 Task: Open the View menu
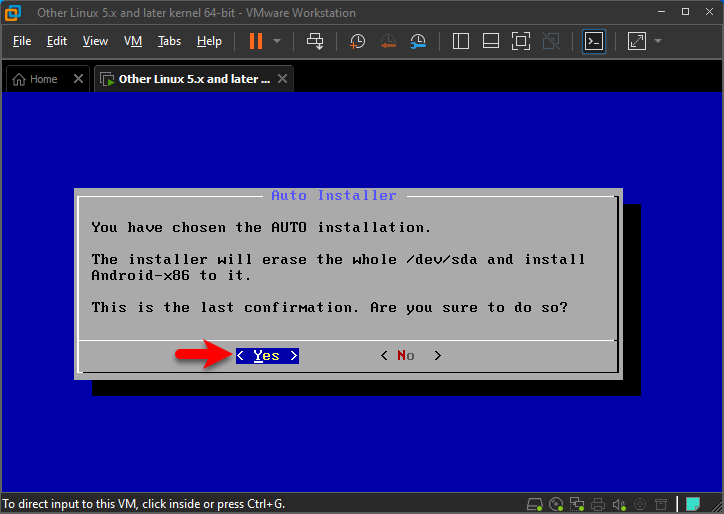point(95,41)
